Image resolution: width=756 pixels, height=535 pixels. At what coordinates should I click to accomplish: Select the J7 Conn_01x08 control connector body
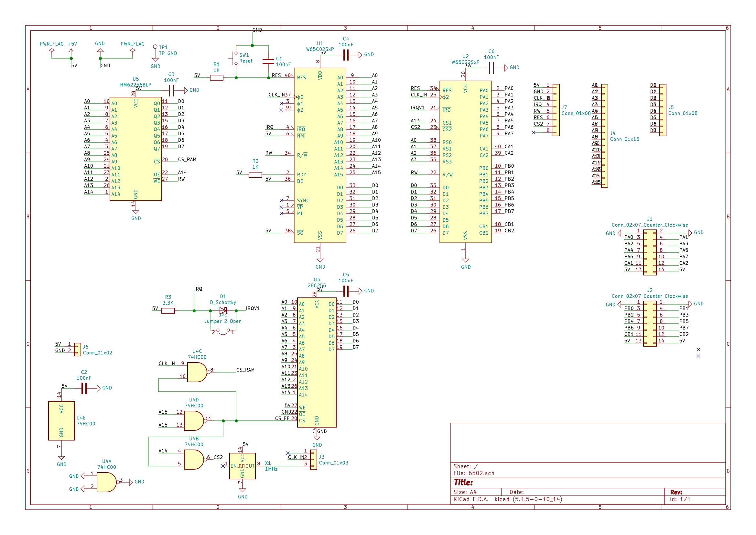tap(556, 110)
